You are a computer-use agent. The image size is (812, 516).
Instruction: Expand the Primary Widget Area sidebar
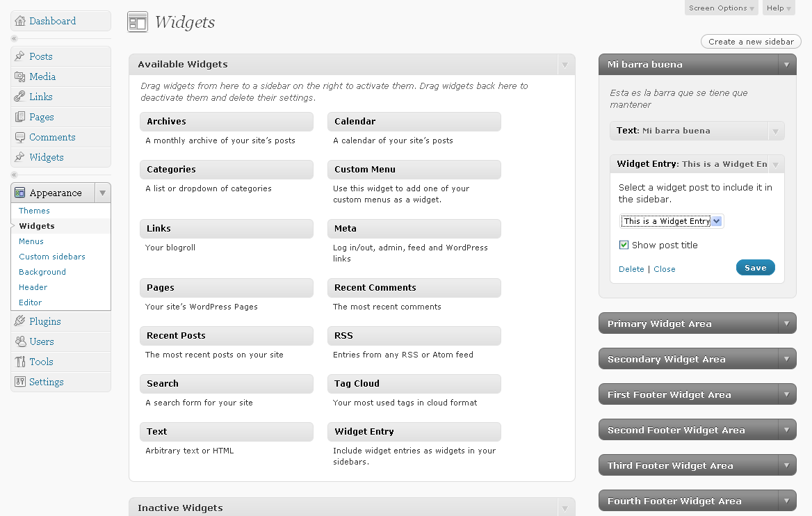[x=787, y=323]
